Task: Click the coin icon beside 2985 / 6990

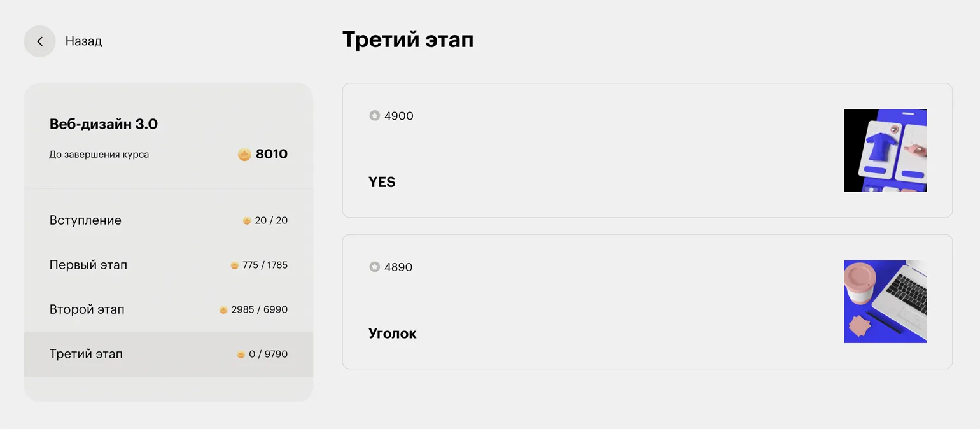Action: [x=223, y=310]
